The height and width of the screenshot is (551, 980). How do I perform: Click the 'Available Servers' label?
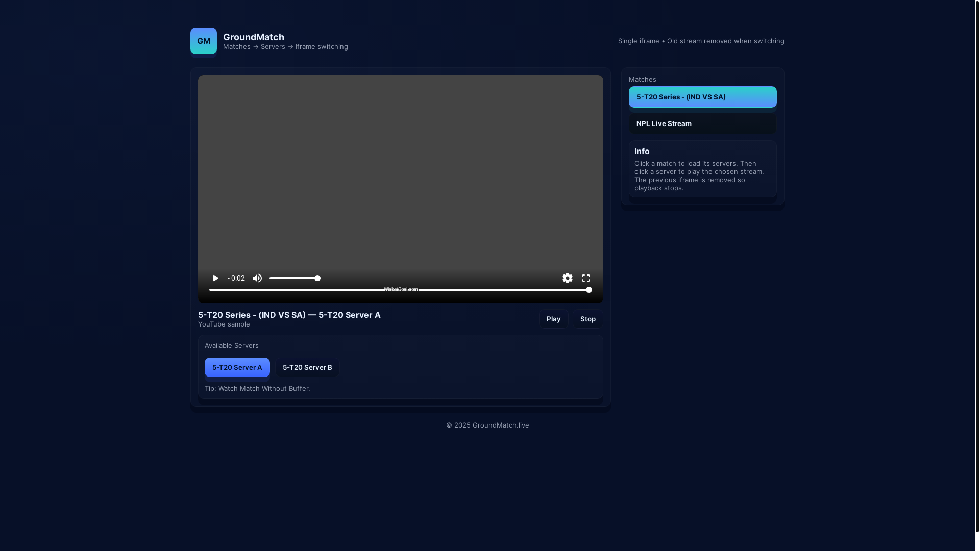[232, 346]
